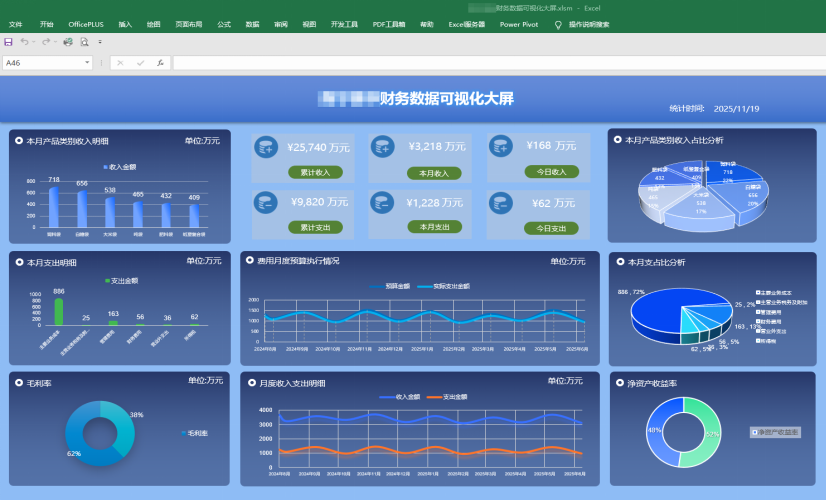Click the Undo arrow icon
The image size is (827, 500).
24,42
